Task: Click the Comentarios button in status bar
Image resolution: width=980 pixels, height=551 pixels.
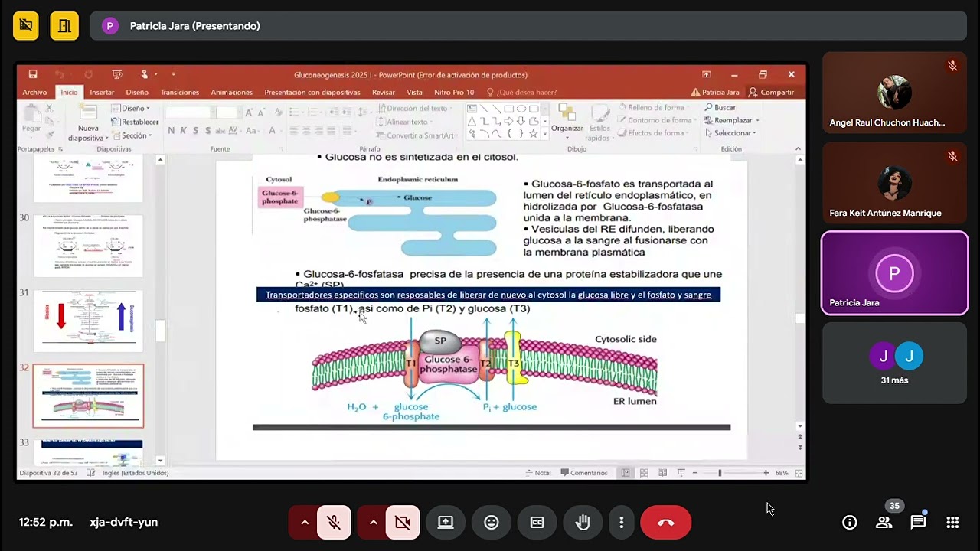Action: pyautogui.click(x=584, y=473)
